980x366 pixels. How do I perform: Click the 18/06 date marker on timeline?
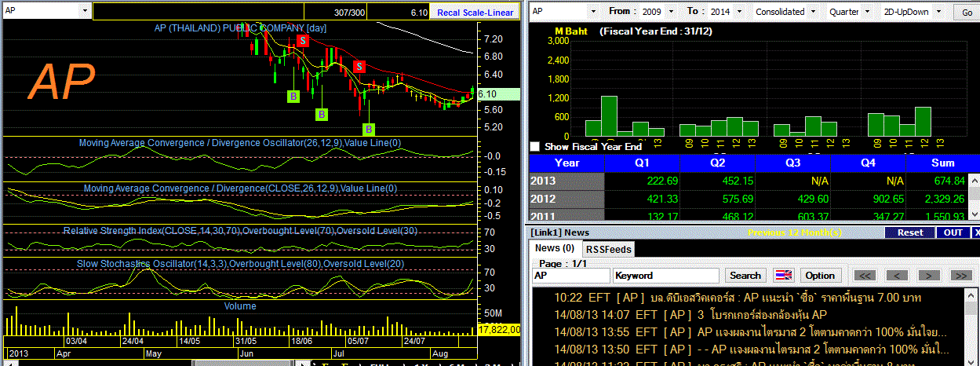(x=301, y=341)
